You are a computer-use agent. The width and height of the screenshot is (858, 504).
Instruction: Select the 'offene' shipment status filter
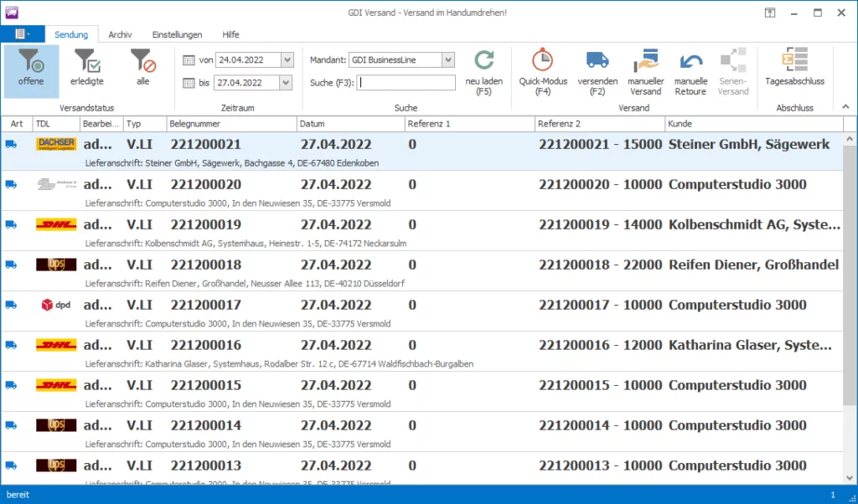31,69
